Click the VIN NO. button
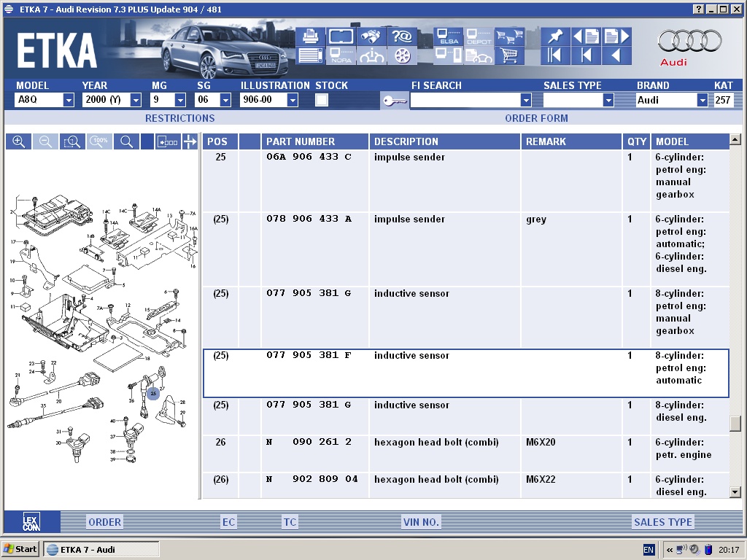Viewport: 747px width, 560px height. click(421, 522)
